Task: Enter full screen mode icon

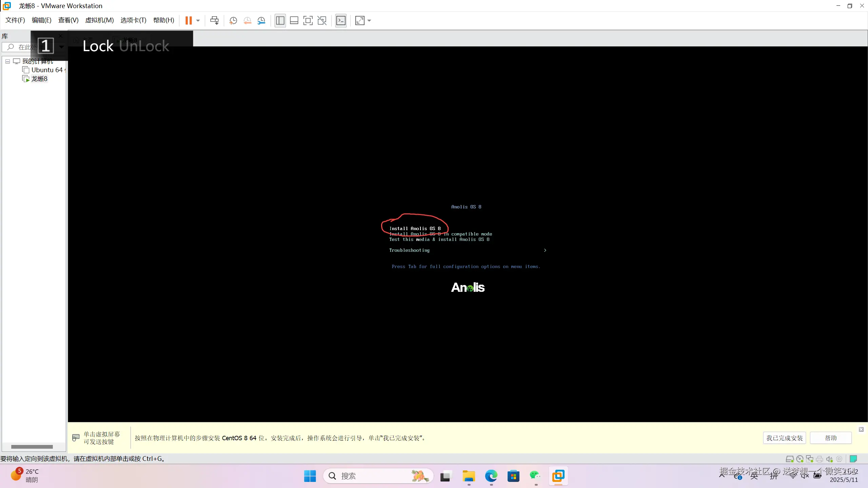Action: coord(308,20)
